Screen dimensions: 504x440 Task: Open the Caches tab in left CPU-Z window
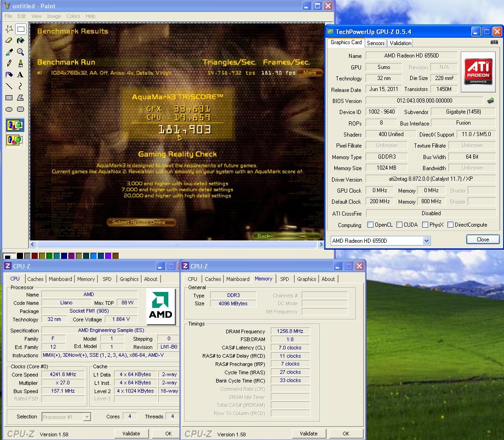tap(35, 279)
